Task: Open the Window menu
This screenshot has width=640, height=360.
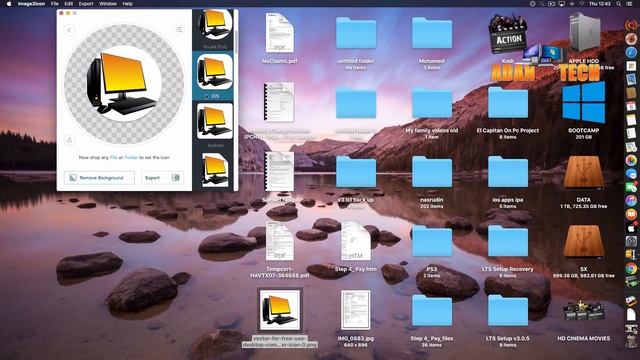Action: tap(108, 4)
